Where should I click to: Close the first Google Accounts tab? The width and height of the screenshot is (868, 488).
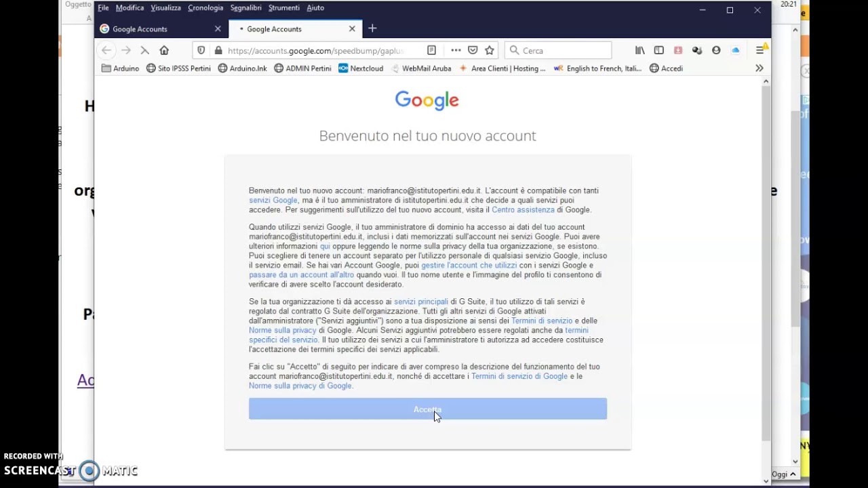tap(218, 28)
